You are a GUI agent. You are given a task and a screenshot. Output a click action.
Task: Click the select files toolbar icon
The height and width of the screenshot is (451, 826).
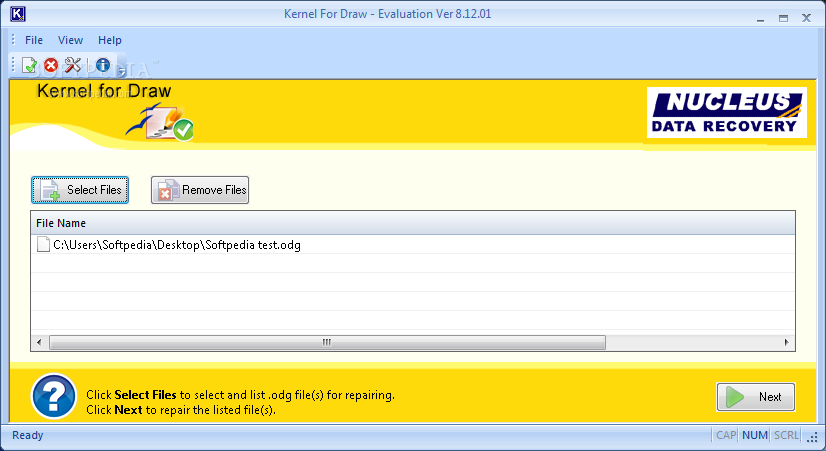click(x=30, y=65)
